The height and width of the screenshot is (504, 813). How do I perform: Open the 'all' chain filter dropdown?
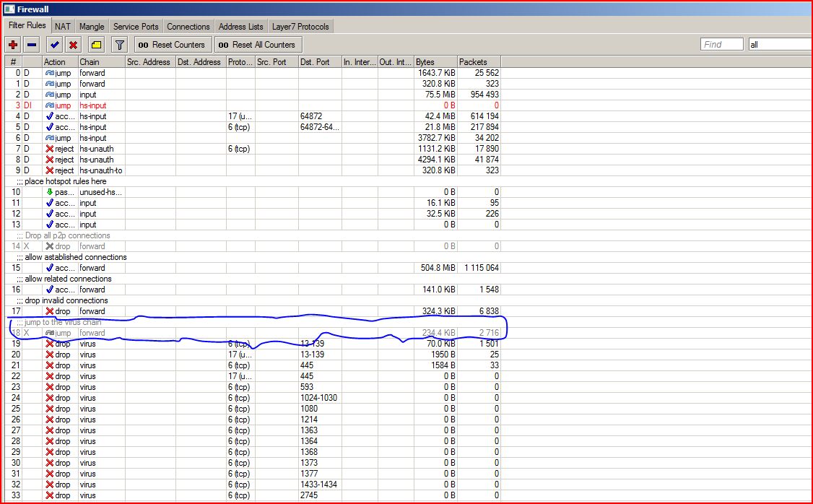point(780,45)
